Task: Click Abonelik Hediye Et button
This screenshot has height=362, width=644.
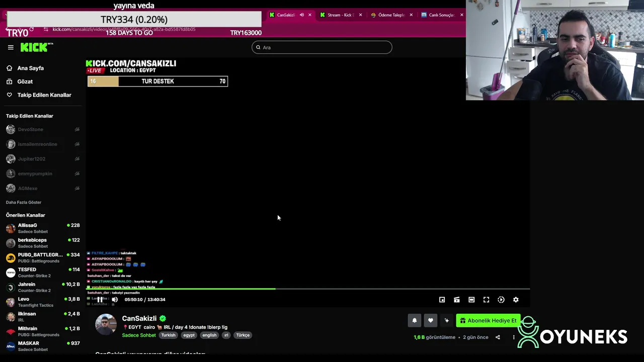Action: (489, 320)
